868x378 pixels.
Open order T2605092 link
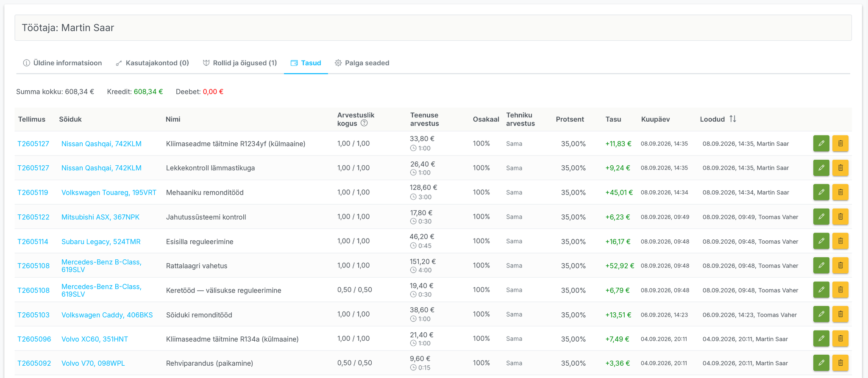click(x=34, y=363)
